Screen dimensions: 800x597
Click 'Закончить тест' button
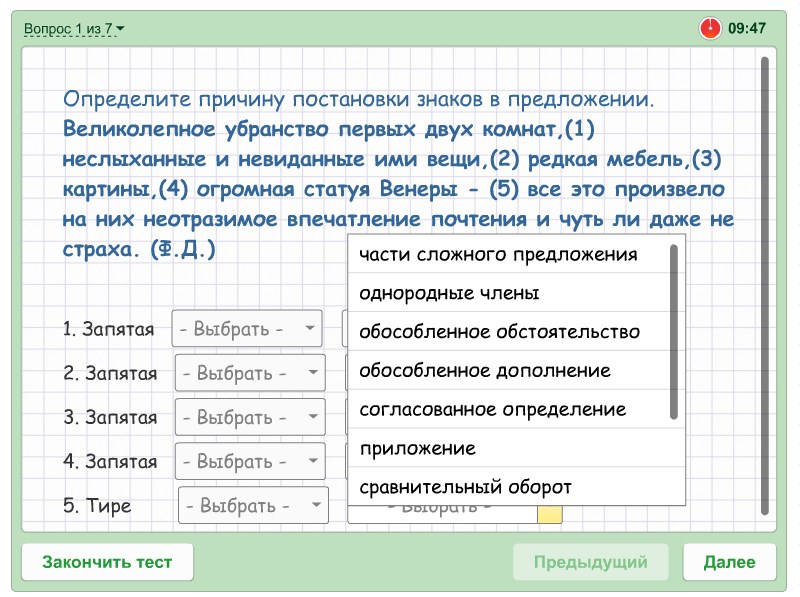(x=107, y=562)
